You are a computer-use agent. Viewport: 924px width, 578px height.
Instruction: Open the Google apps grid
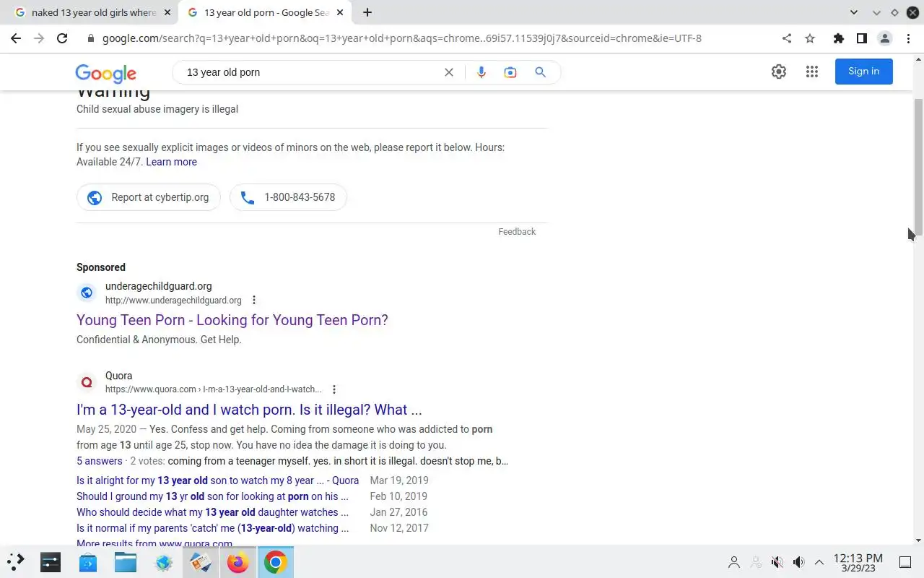pyautogui.click(x=812, y=72)
